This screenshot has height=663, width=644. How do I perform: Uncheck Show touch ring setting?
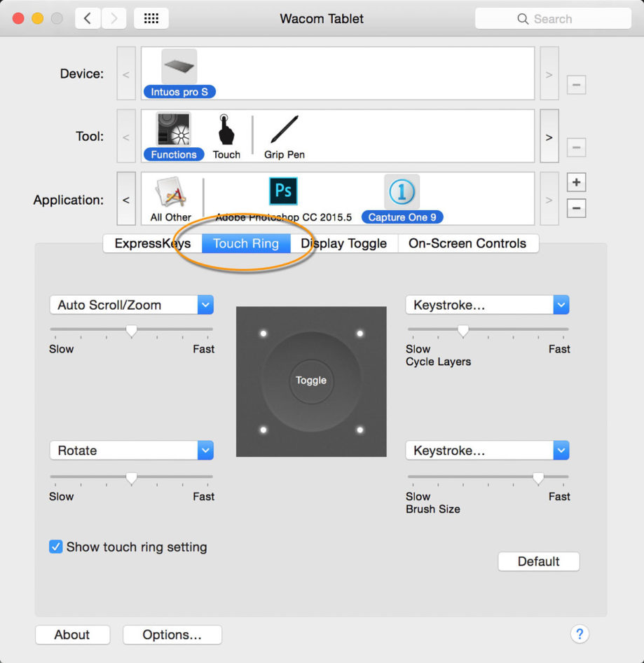pos(56,547)
